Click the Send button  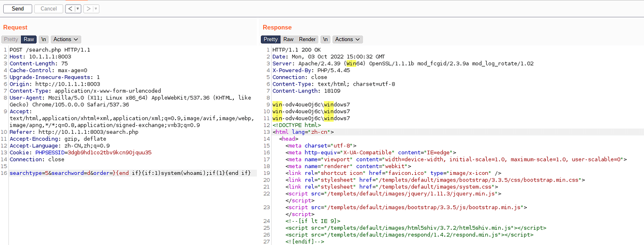tap(18, 8)
